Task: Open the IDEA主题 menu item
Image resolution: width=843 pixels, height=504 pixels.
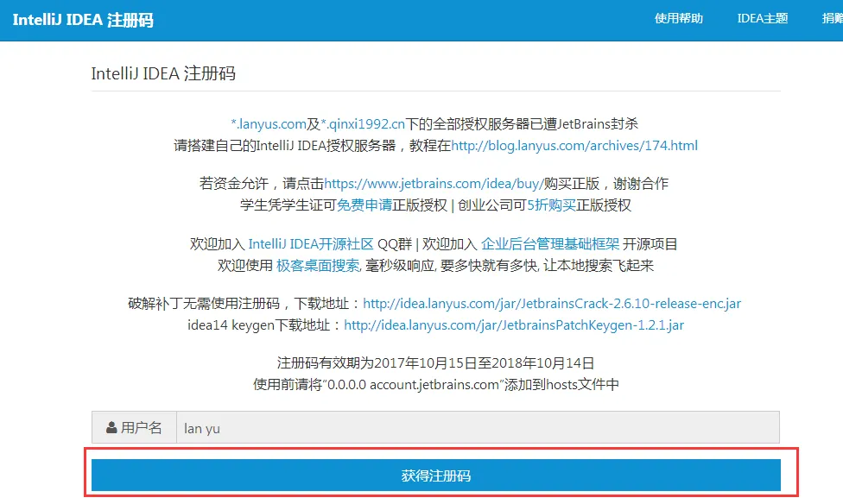Action: pyautogui.click(x=763, y=18)
